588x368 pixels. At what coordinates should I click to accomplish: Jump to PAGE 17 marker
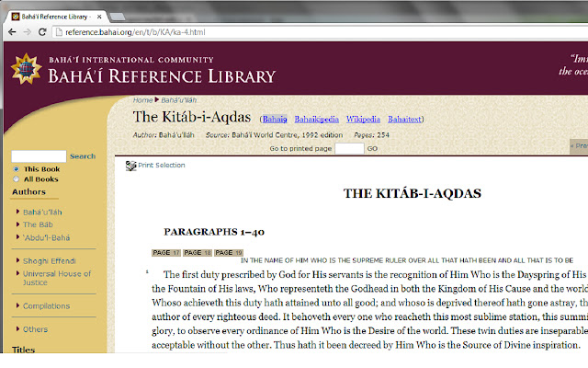pos(166,253)
